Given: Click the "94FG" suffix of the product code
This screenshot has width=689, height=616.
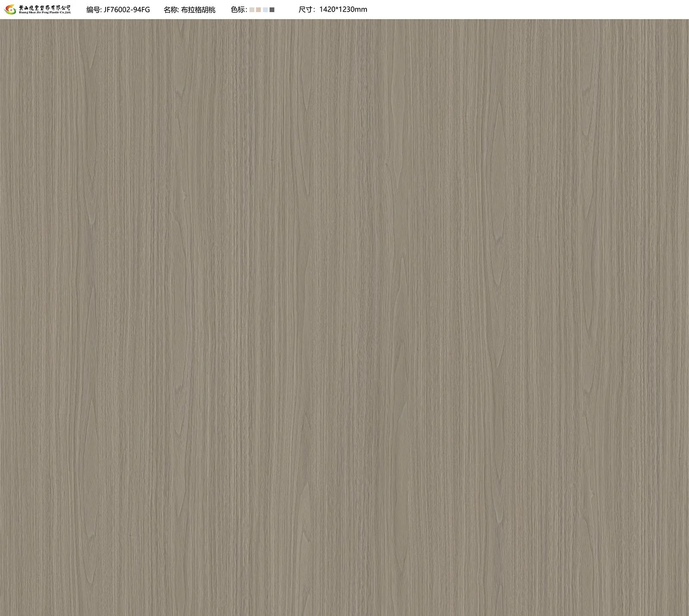Looking at the screenshot, I should coord(142,9).
